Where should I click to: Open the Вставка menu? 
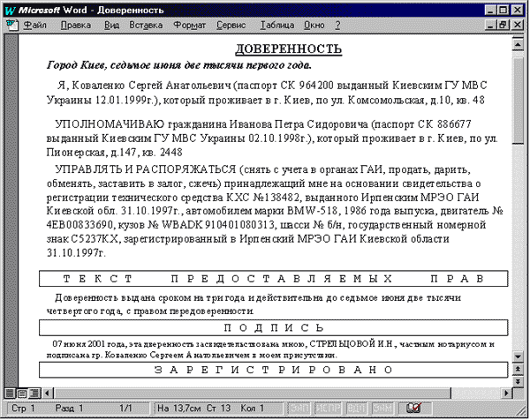pyautogui.click(x=146, y=26)
